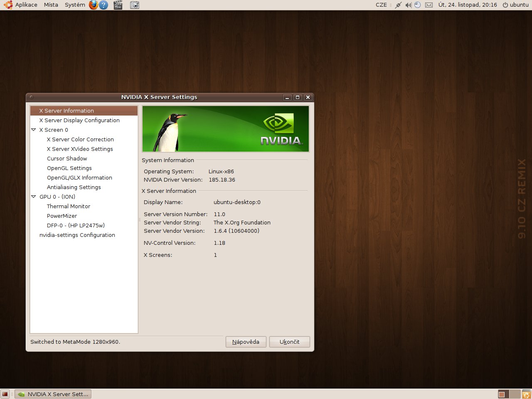The width and height of the screenshot is (532, 399).
Task: Switch to the first workspace in the pager
Action: [x=504, y=394]
